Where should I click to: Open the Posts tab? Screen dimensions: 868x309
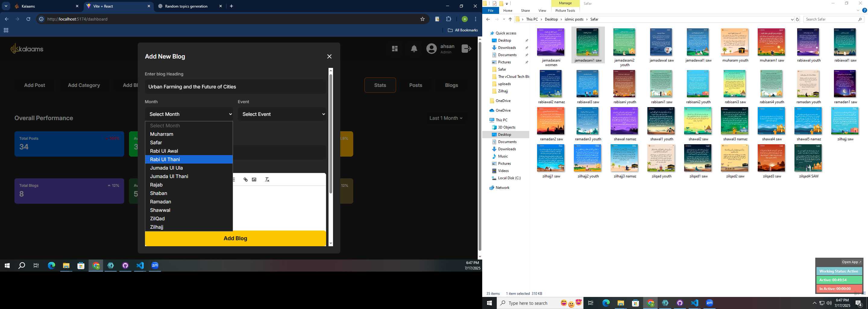tap(416, 85)
